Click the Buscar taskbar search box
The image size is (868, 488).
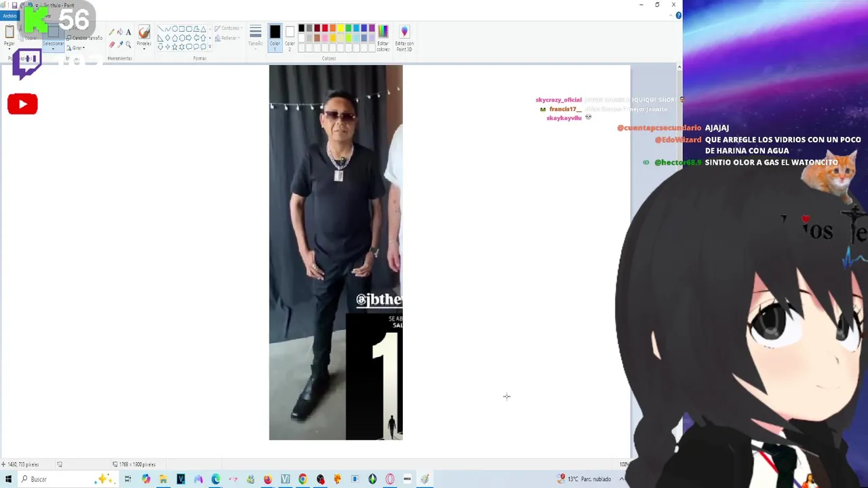click(x=68, y=479)
